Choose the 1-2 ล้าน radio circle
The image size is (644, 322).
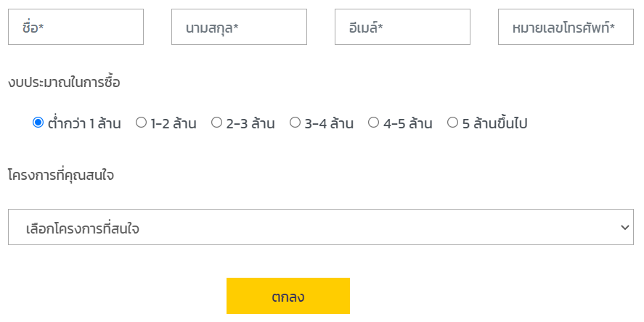[141, 123]
